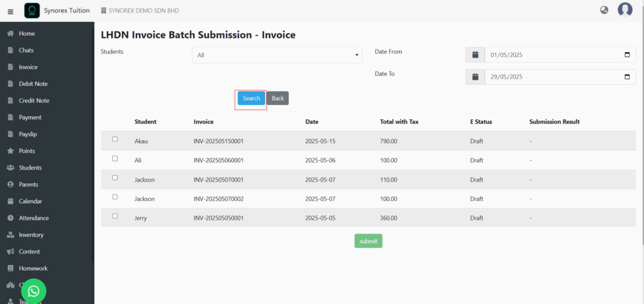The image size is (644, 304).
Task: Click the Date To field 29/05/2025
Action: tap(560, 77)
